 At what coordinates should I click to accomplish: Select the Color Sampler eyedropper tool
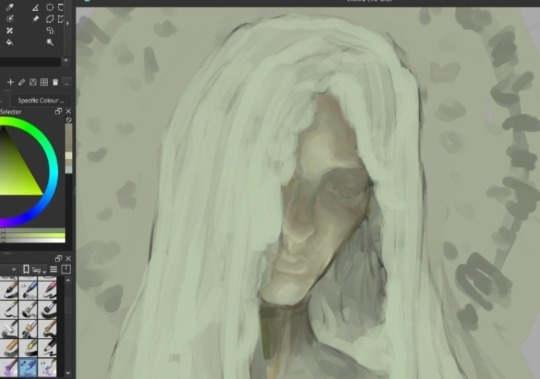click(10, 7)
